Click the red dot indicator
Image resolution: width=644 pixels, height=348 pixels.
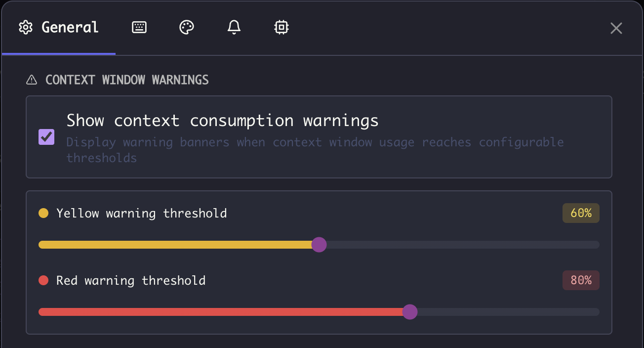pos(44,280)
